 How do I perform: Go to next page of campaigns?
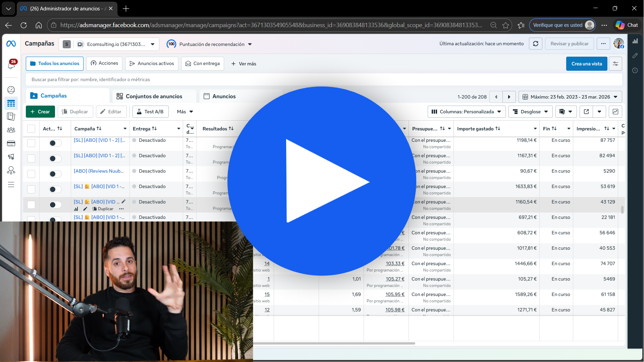(x=509, y=97)
